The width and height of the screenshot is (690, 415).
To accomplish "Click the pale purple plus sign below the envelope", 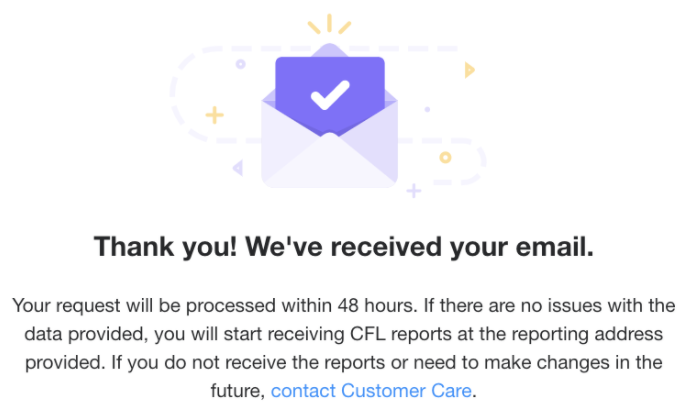I will (x=414, y=191).
